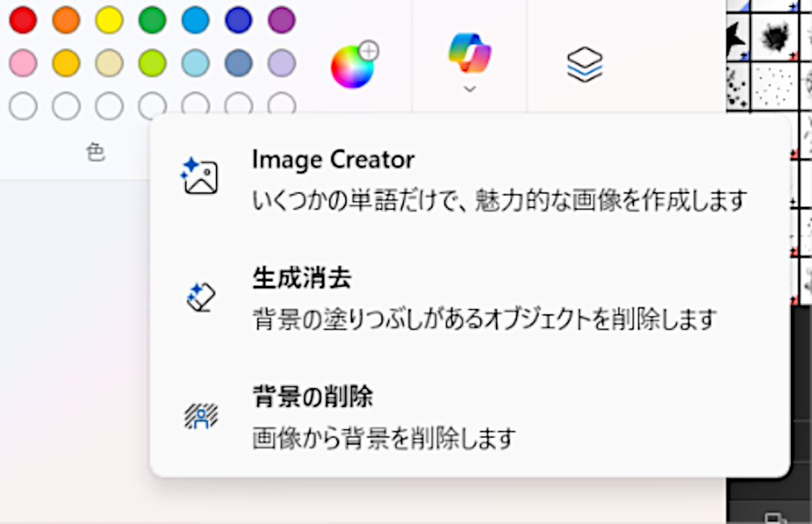Select the third empty custom color slot

(x=109, y=106)
